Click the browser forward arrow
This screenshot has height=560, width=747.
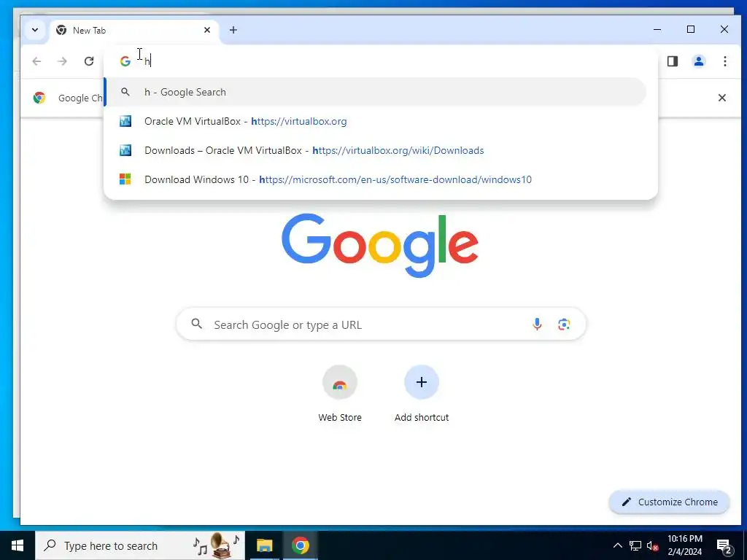tap(63, 61)
